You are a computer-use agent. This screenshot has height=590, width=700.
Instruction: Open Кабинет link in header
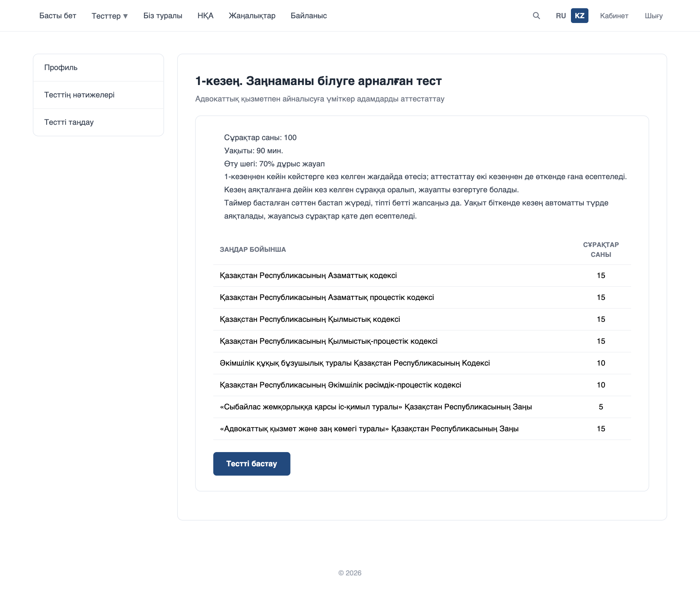pyautogui.click(x=614, y=16)
